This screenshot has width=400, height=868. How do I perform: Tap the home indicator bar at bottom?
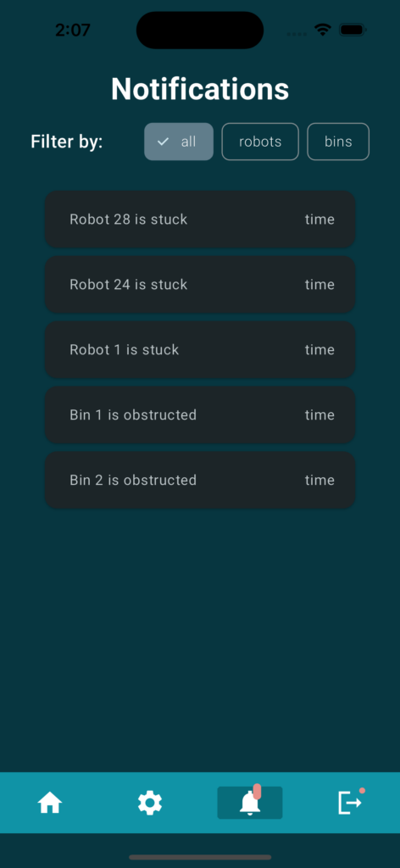(x=200, y=857)
